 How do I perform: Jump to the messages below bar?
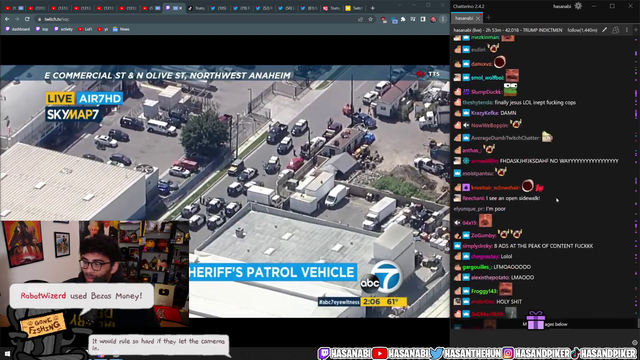click(545, 324)
